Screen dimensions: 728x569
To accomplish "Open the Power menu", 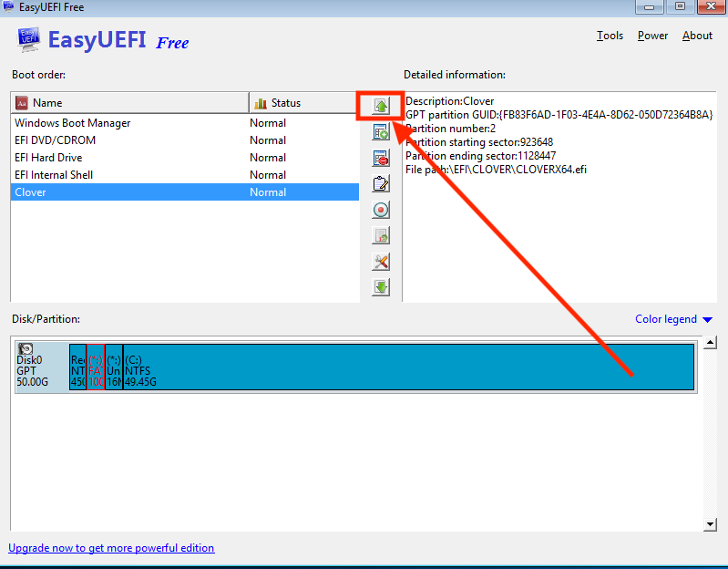I will tap(652, 36).
